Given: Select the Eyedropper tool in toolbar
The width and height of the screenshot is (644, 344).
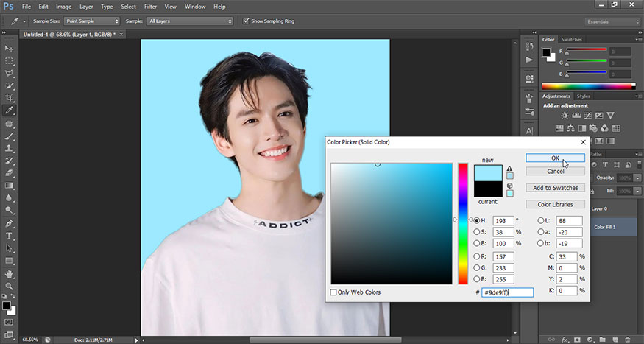Looking at the screenshot, I should 9,110.
